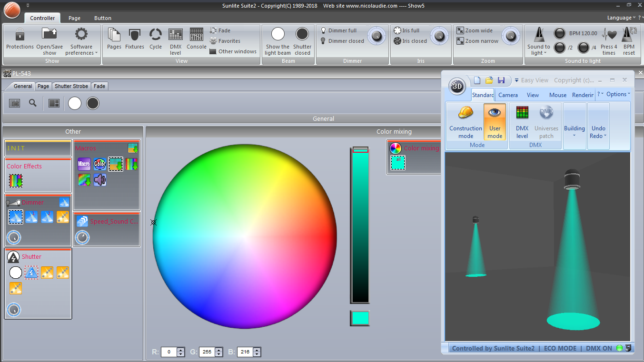Open DMX level in Easy View

tap(522, 123)
